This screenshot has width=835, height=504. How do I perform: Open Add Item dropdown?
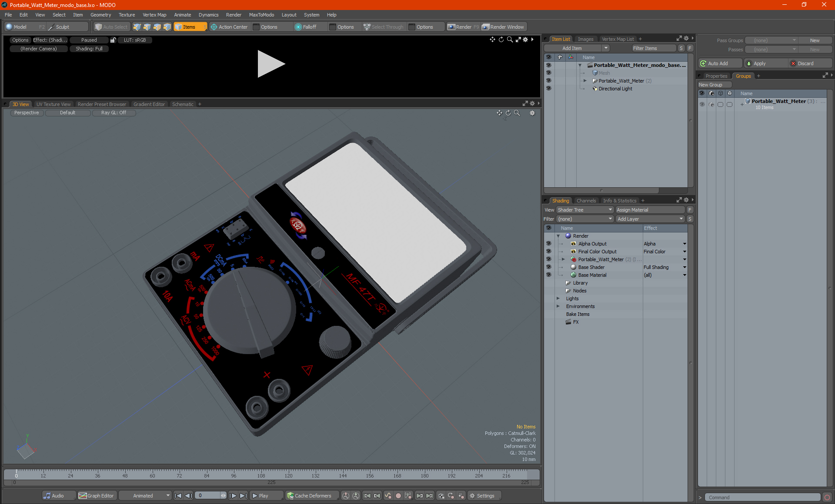tap(577, 48)
